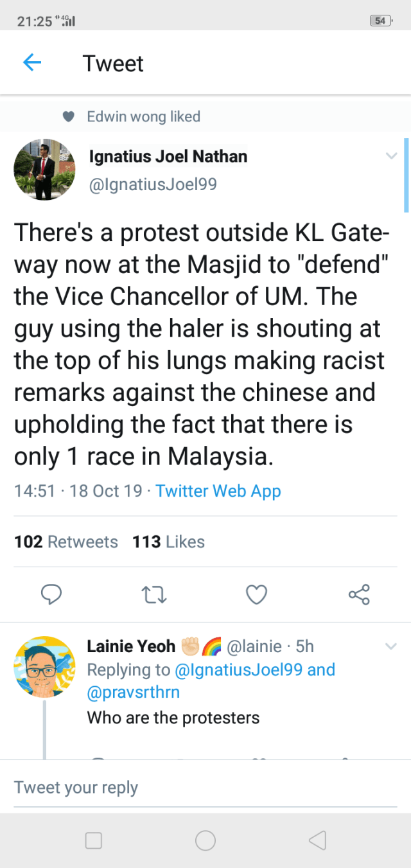Retweet the KL Gateway protest tweet
The height and width of the screenshot is (868, 411).
click(154, 594)
